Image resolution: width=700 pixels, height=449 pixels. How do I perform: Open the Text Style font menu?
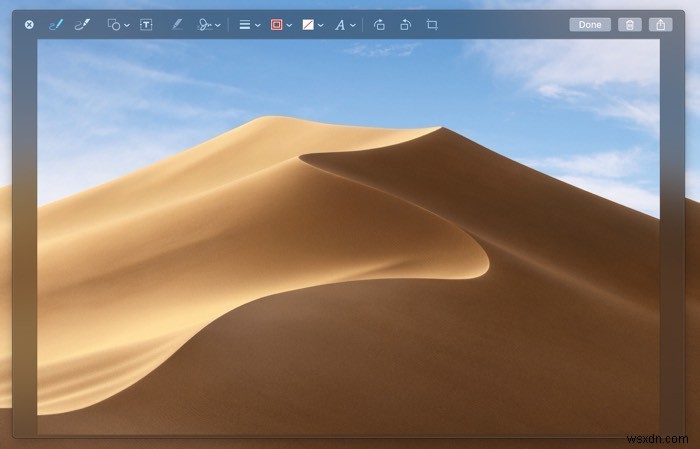[x=345, y=25]
